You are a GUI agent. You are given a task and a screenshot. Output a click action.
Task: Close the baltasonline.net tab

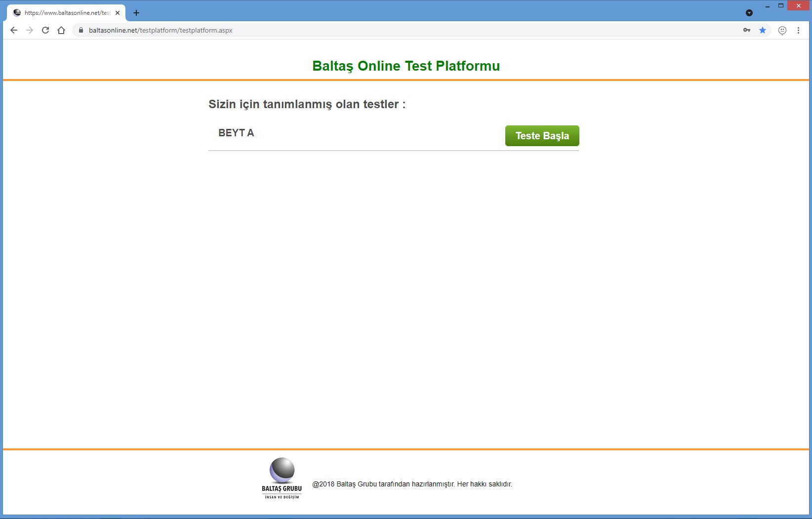(x=118, y=13)
